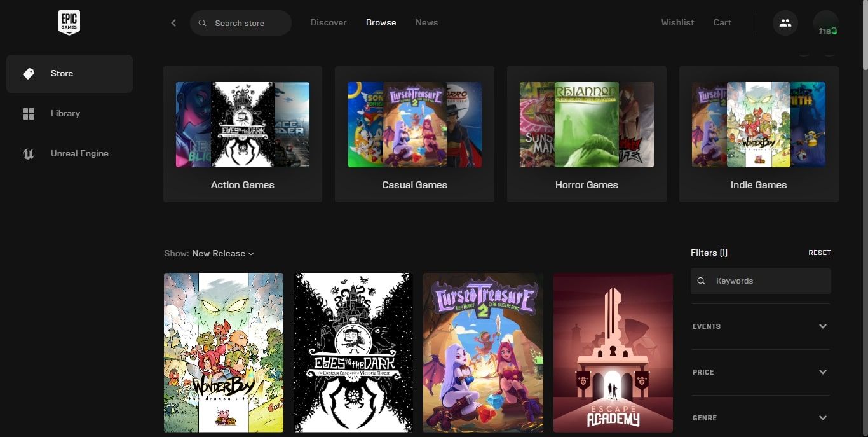Open Eyes in the Dark game
This screenshot has height=437, width=868.
353,353
